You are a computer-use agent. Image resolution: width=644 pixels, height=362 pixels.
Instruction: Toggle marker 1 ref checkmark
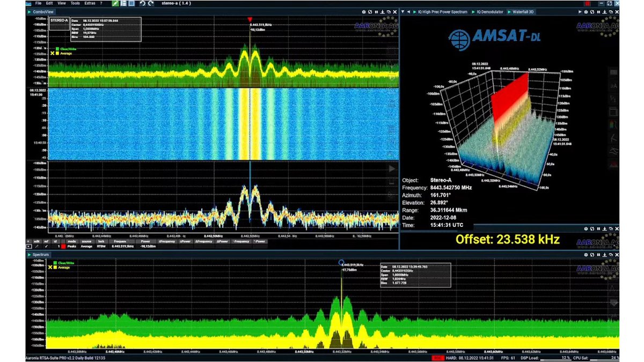coord(46,246)
